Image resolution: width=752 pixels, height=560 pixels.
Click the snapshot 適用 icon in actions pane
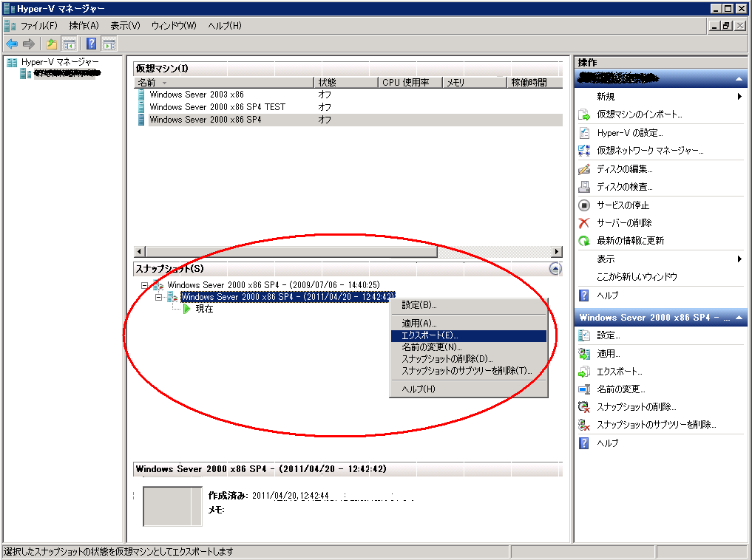[x=583, y=354]
